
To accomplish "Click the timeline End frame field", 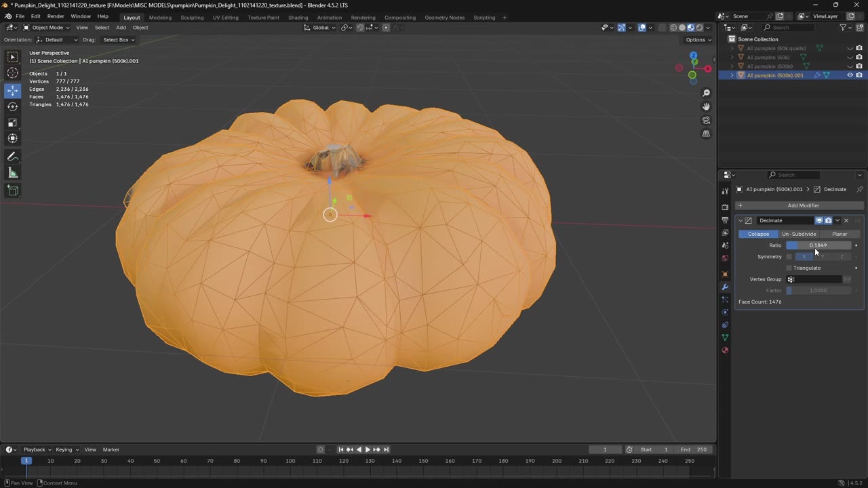I will [x=693, y=449].
